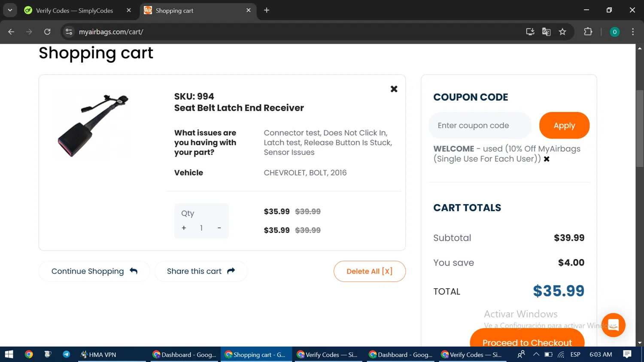The image size is (644, 362).
Task: Switch to first Dashboard - Goog... taskbar window
Action: pyautogui.click(x=185, y=354)
